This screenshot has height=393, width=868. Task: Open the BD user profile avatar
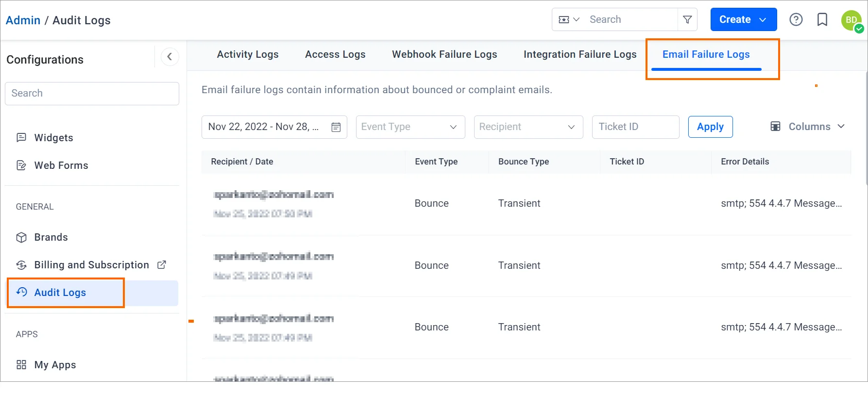click(851, 20)
